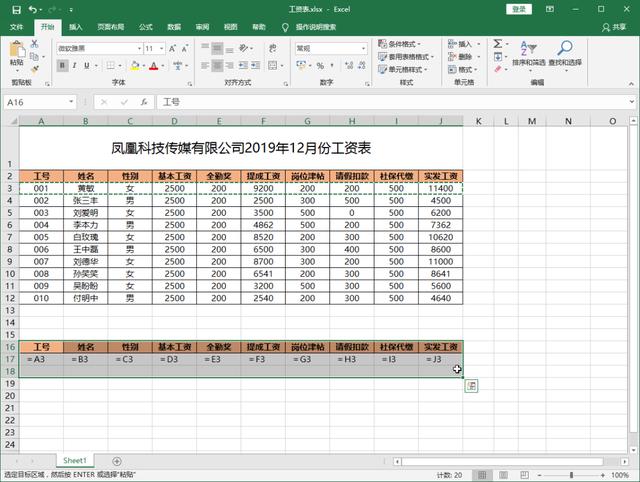Toggle Italic formatting
Viewport: 640px width, 482px height.
(76, 66)
